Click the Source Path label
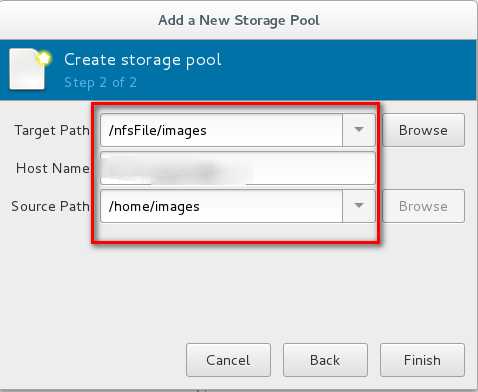This screenshot has height=392, width=478. click(x=50, y=206)
